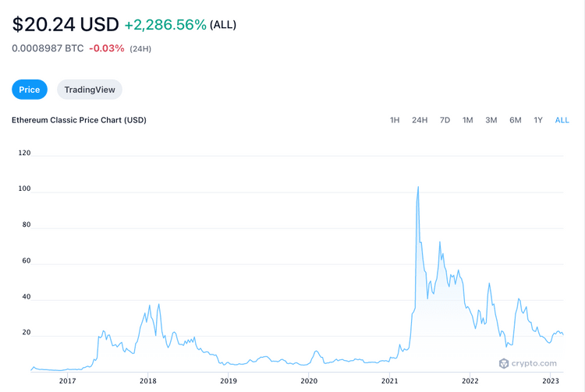585x392 pixels.
Task: Select the 3M time range
Action: tap(491, 120)
